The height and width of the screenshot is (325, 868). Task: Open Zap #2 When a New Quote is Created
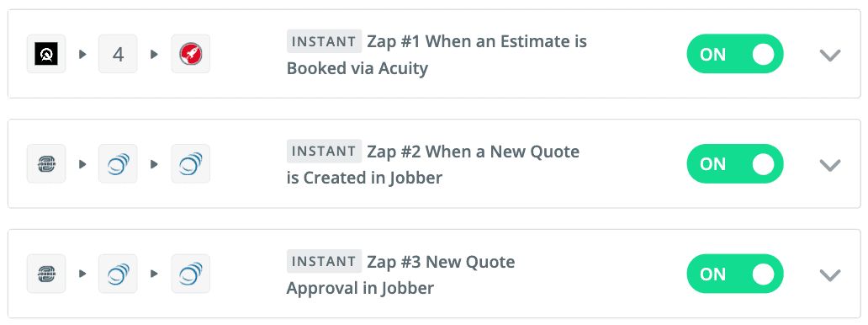(x=433, y=165)
